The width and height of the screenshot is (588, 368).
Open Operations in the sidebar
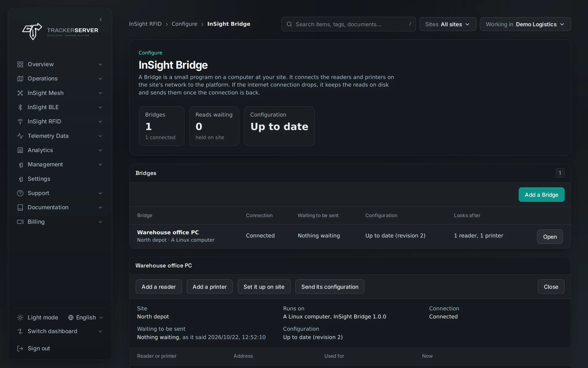pos(60,79)
